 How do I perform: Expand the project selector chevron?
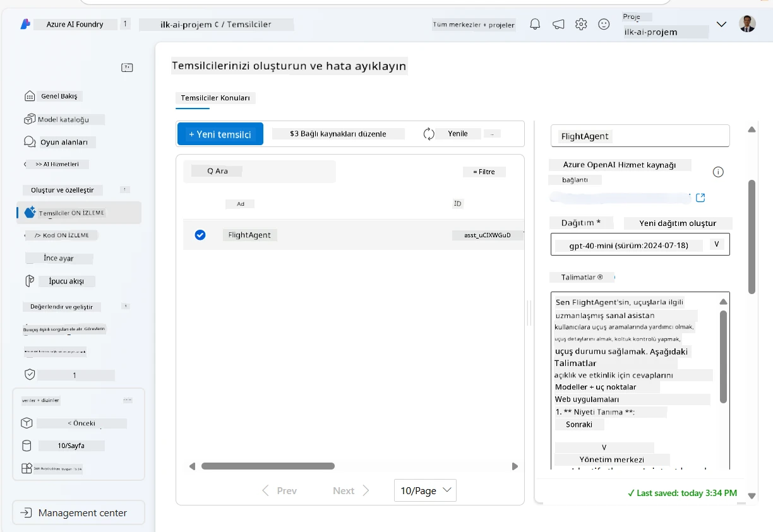[722, 25]
